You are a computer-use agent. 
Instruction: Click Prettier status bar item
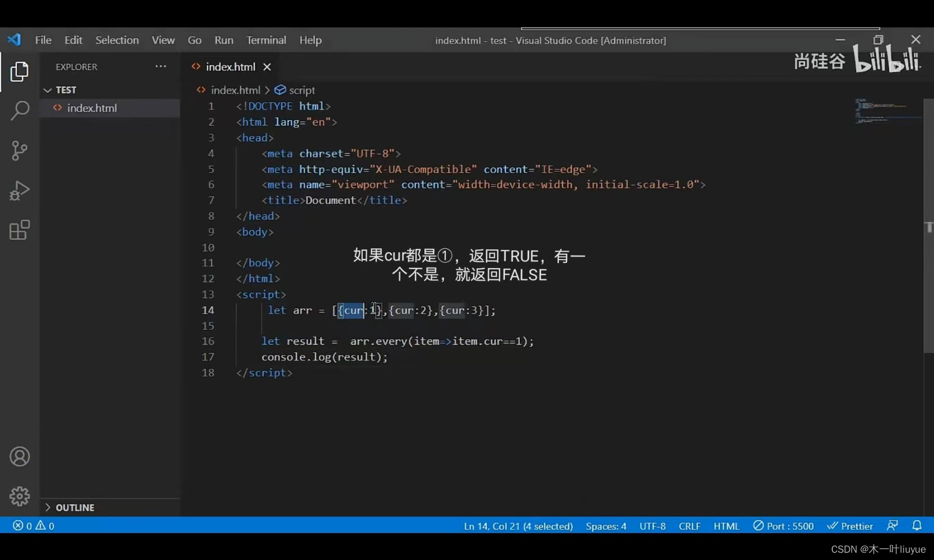click(x=850, y=526)
